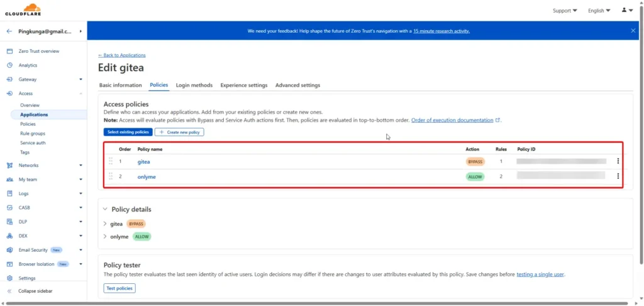Expand the Networks menu arrow

point(81,166)
